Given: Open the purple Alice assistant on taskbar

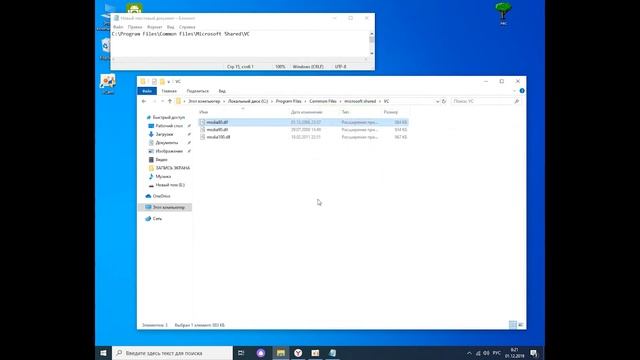Looking at the screenshot, I should point(261,353).
